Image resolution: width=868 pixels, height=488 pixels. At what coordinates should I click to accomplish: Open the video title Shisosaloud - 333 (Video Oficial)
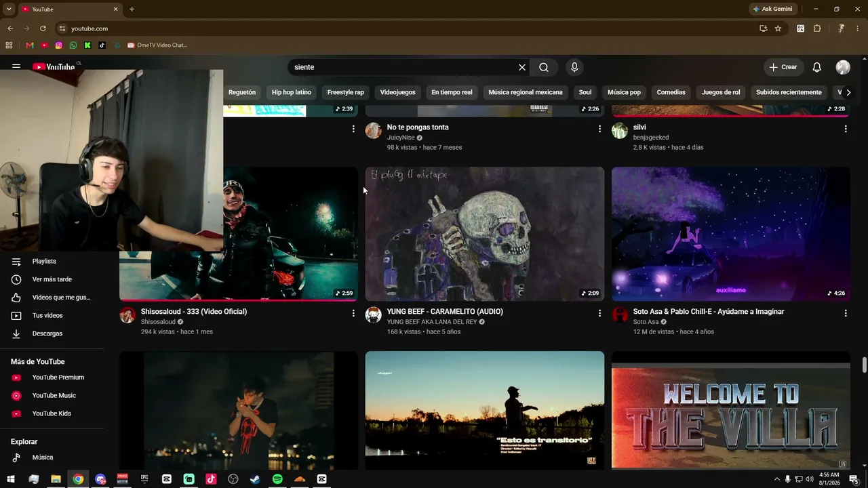click(x=194, y=312)
